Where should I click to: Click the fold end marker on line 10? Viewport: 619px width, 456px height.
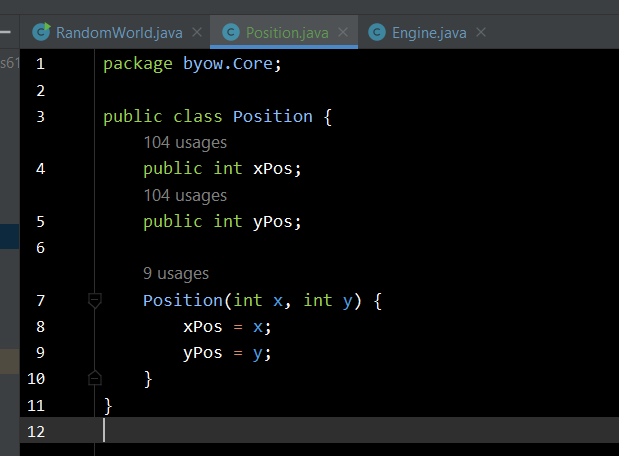[x=95, y=378]
